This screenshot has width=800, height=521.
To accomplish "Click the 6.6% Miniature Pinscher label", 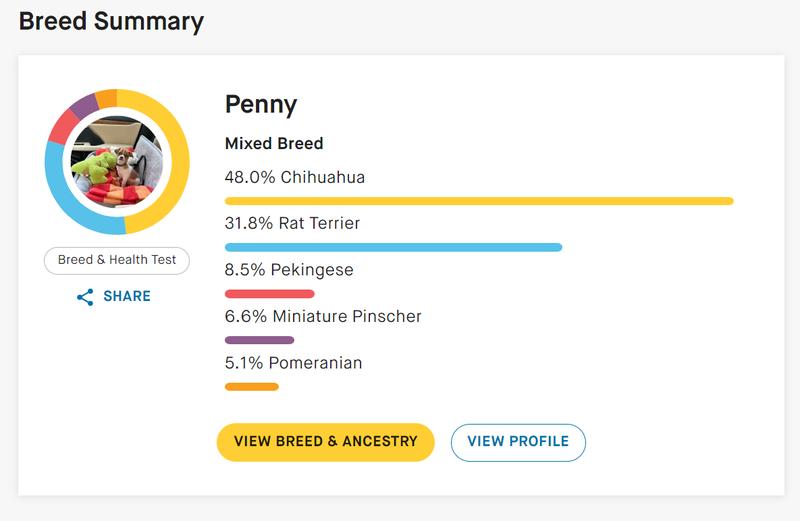I will coord(323,316).
